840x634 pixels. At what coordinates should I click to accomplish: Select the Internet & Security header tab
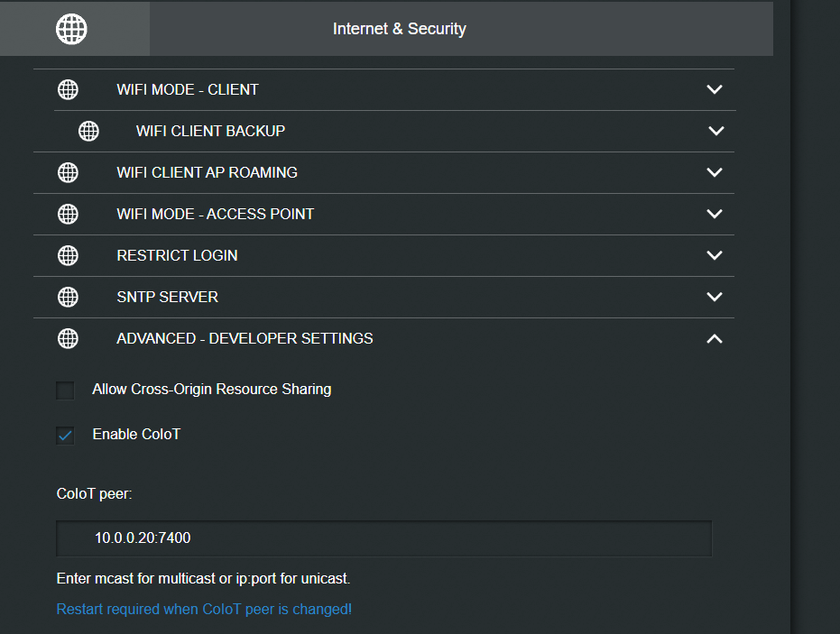tap(400, 29)
